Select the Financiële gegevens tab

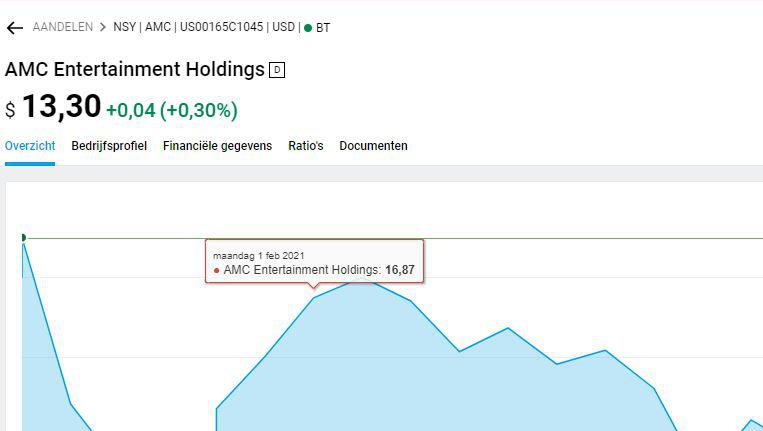coord(217,146)
